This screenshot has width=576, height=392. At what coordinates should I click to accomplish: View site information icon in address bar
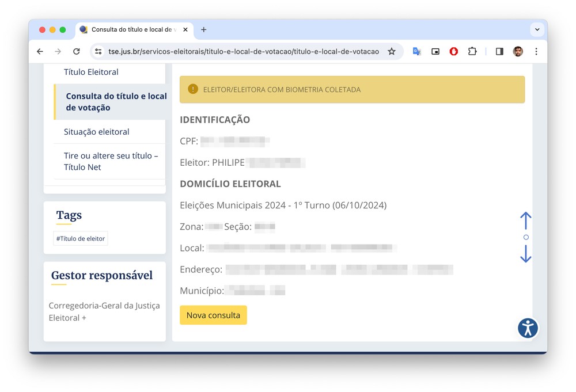tap(98, 52)
